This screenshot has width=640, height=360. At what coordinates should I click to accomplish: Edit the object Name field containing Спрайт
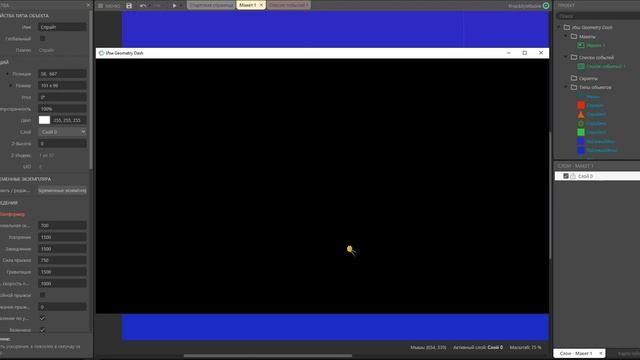(x=62, y=27)
